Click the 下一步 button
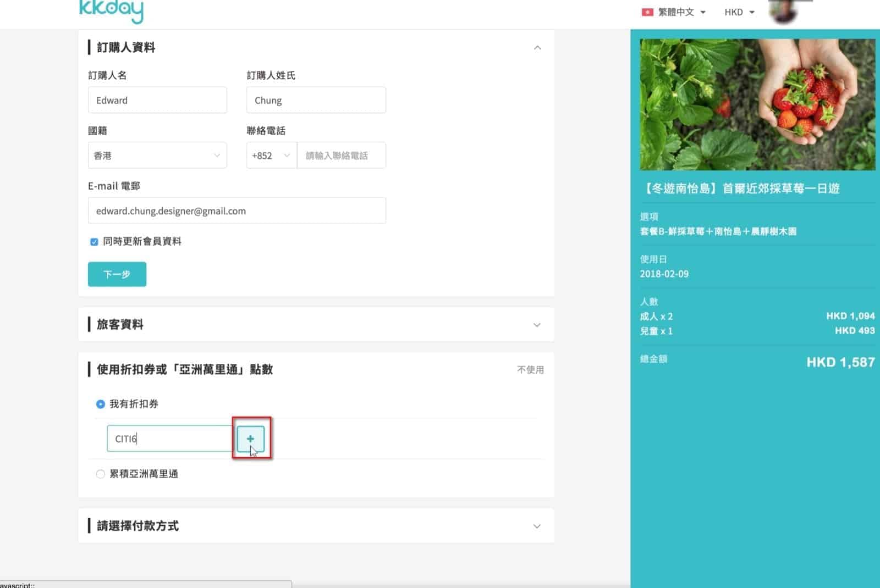880x588 pixels. click(x=117, y=274)
